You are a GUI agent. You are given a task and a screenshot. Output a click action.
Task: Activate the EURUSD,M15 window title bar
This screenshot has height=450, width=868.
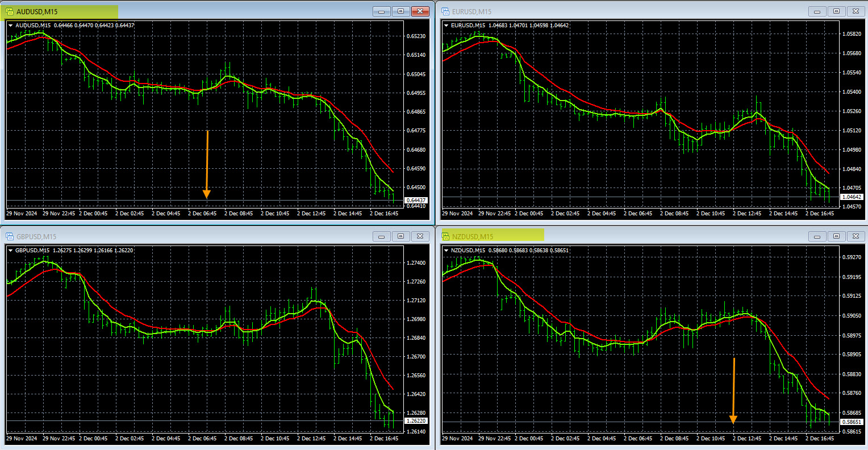625,11
